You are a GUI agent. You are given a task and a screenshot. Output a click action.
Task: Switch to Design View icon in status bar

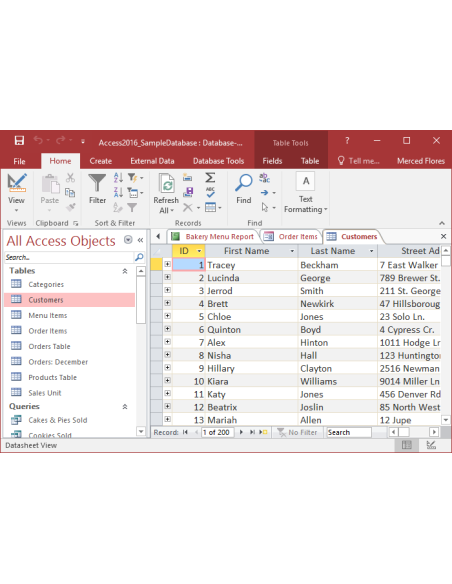pyautogui.click(x=431, y=445)
